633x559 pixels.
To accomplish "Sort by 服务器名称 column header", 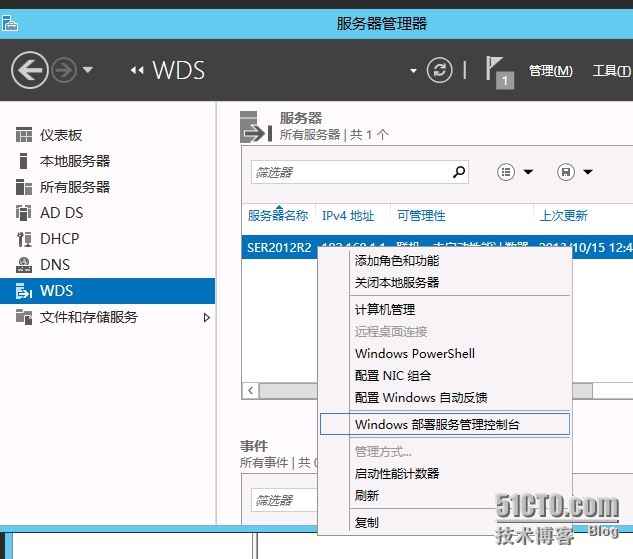I will coord(278,216).
